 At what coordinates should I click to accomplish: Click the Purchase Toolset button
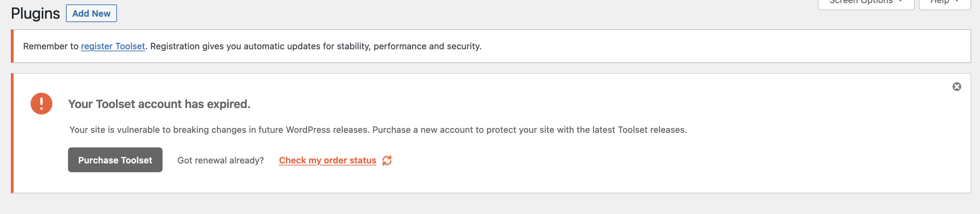click(x=115, y=160)
